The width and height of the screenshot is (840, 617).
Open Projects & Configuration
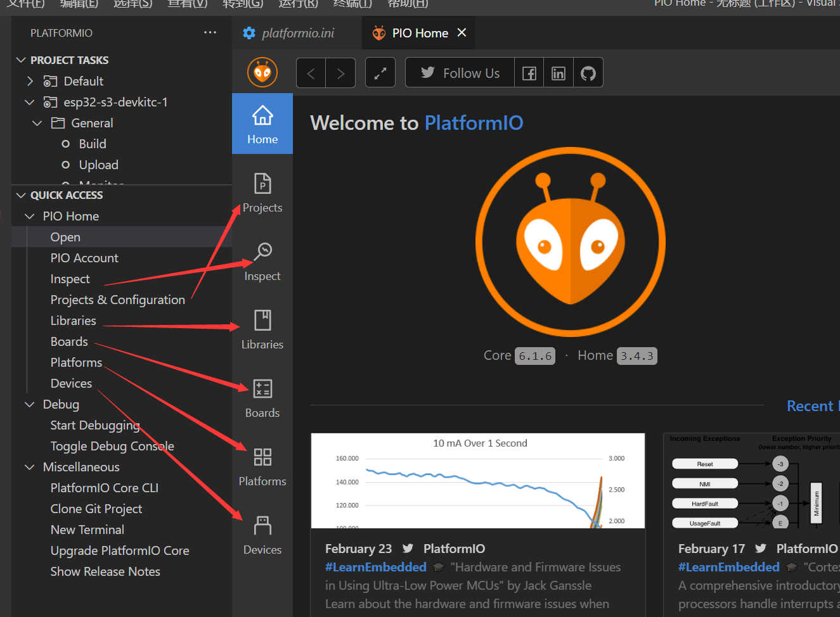(118, 300)
